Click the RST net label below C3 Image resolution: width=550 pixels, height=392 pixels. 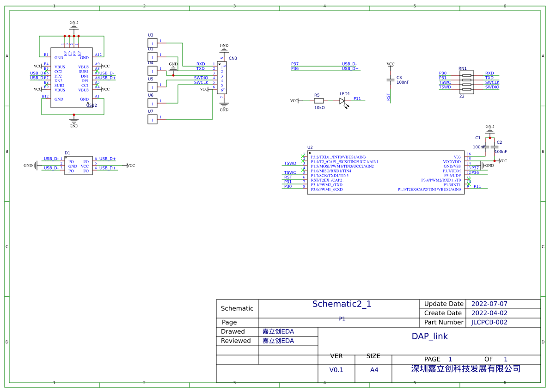coord(388,97)
